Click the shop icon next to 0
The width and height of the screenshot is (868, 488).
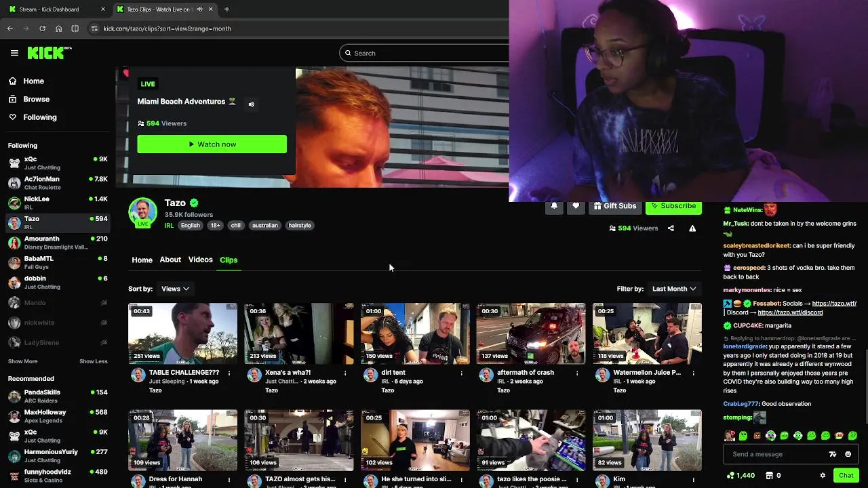click(x=770, y=476)
